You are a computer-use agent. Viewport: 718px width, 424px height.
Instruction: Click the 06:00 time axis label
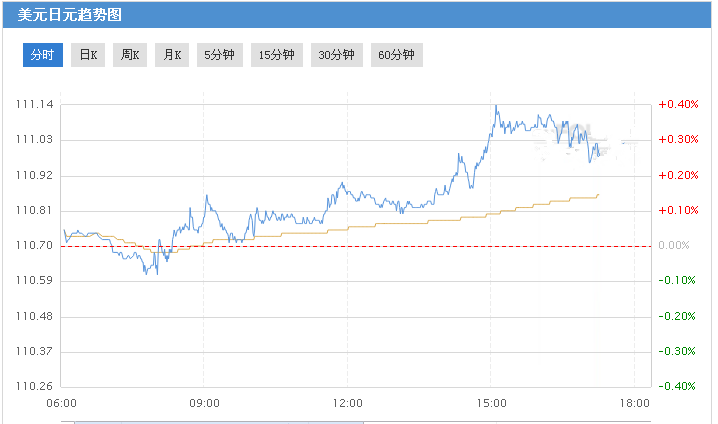tap(62, 403)
